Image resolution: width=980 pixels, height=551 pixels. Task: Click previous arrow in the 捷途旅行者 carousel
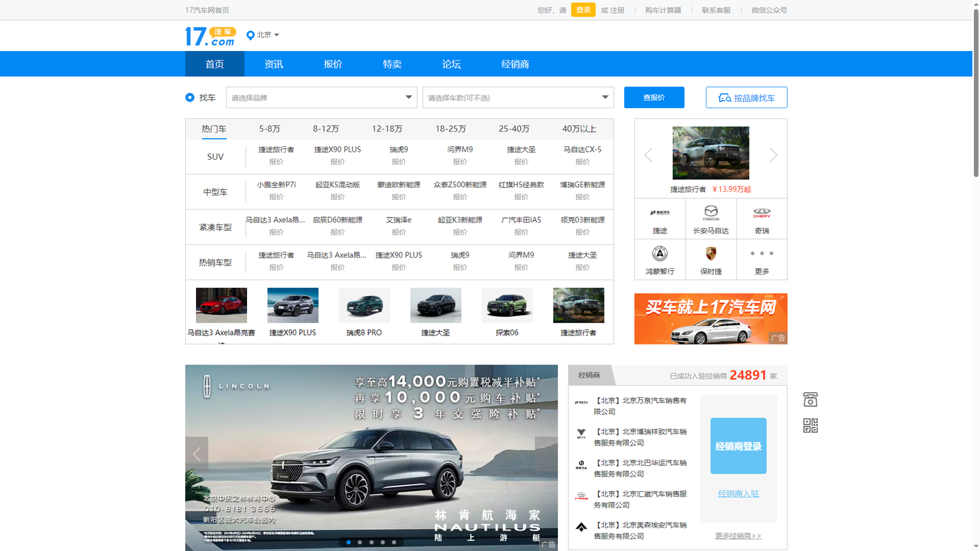pyautogui.click(x=649, y=155)
